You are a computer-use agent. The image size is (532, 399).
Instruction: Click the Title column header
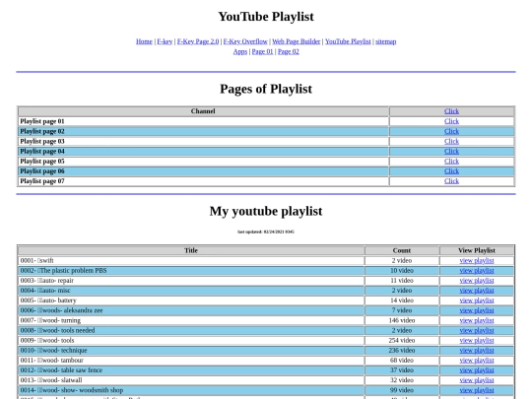[x=191, y=250]
